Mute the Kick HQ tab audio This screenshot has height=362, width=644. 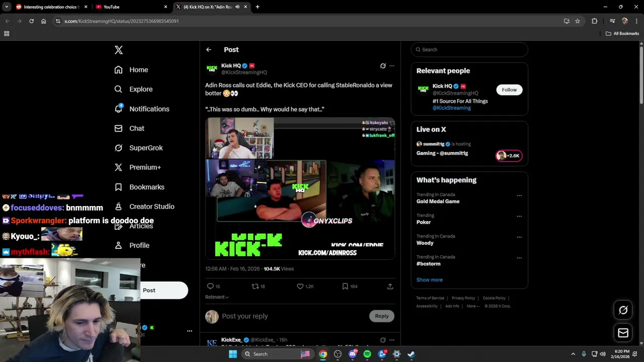[237, 7]
